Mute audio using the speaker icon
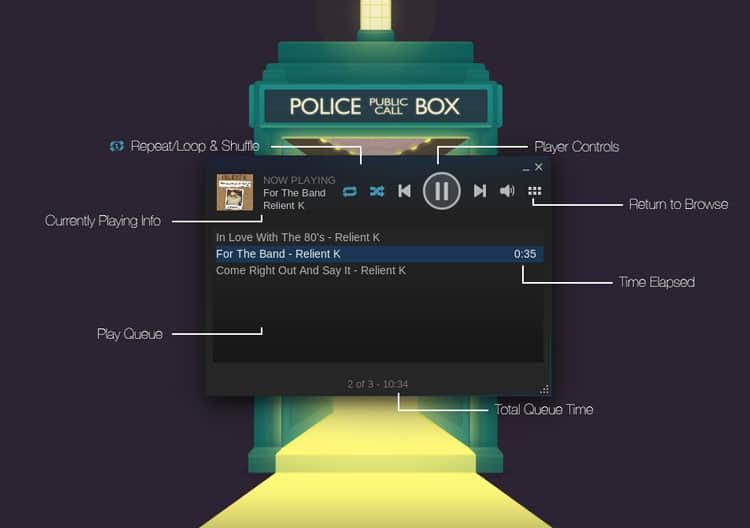The image size is (750, 528). (507, 191)
